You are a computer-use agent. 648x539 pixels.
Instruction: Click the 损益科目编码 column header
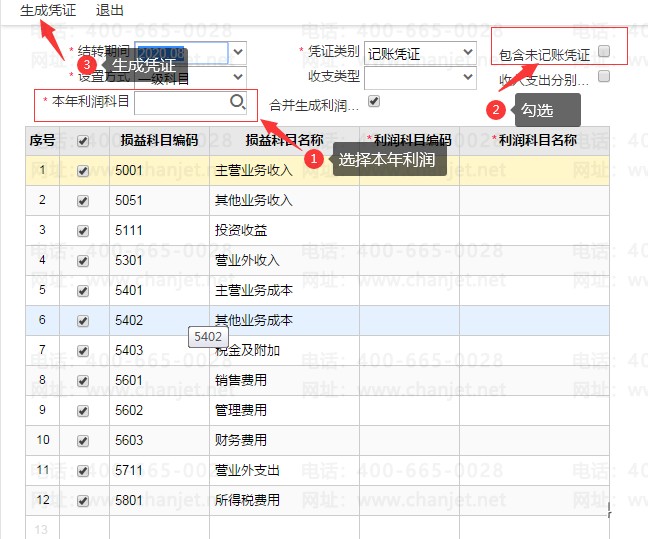160,141
